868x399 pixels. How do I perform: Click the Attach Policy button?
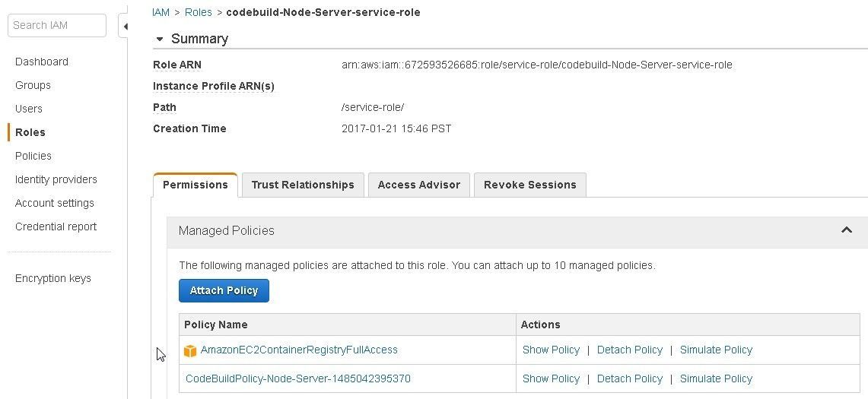[x=224, y=290]
